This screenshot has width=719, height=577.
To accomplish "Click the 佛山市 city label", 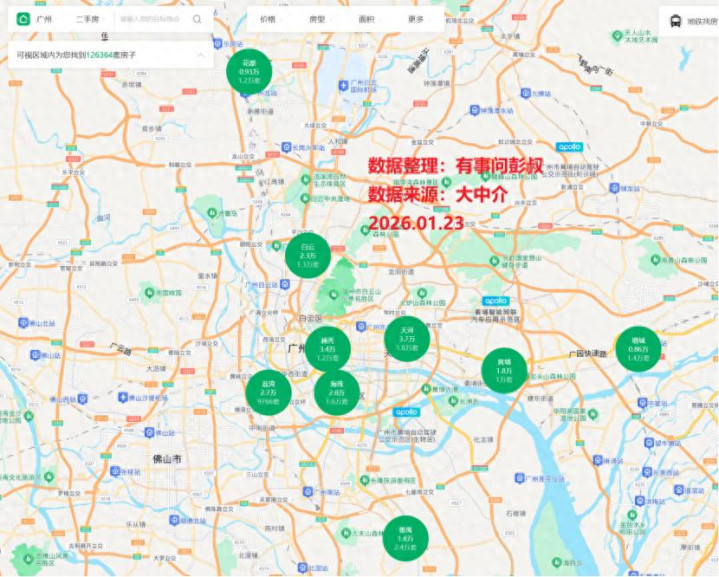I will pos(167,459).
